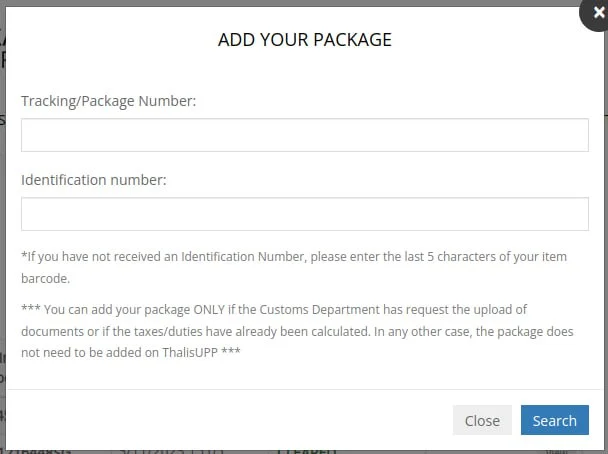Close the dialog with the X icon
The width and height of the screenshot is (608, 454).
point(598,12)
